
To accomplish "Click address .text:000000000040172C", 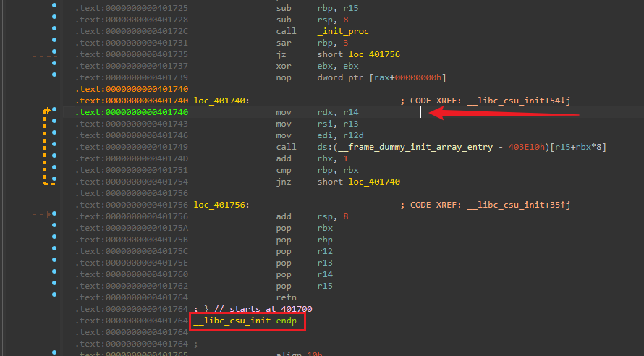I will tap(132, 31).
